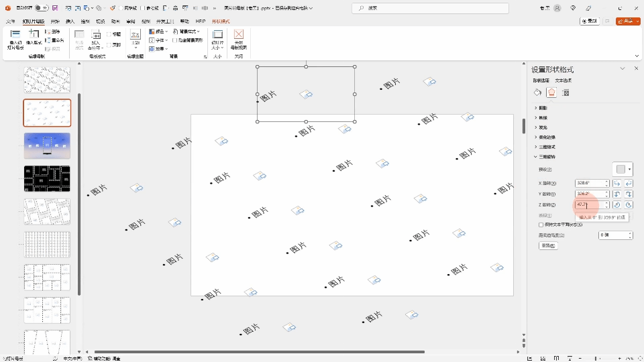This screenshot has height=362, width=644.
Task: Click the pen drawing icon in title bar
Action: point(588,8)
